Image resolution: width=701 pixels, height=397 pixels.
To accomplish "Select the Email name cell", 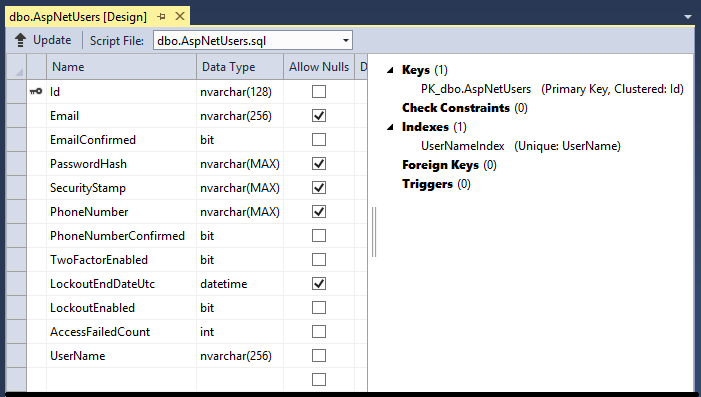I will coord(121,116).
